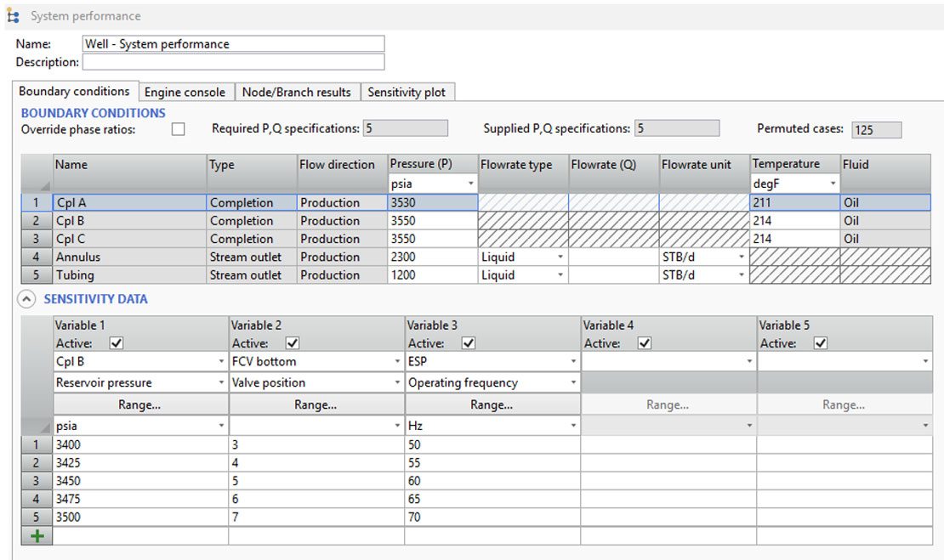The image size is (944, 560).
Task: Uncheck Variable 3 Active checkbox
Action: point(469,343)
